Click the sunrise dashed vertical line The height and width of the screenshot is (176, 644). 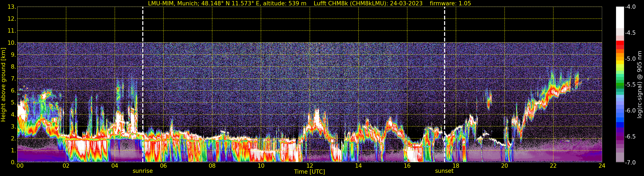point(143,75)
